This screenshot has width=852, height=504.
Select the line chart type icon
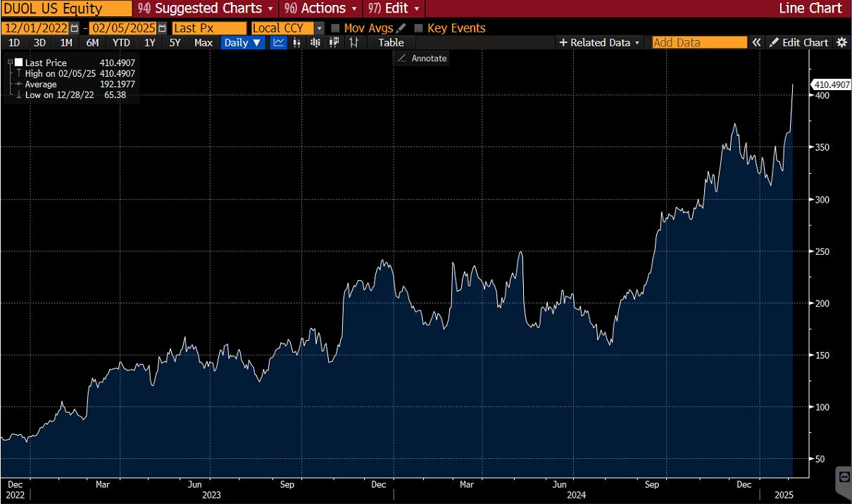(x=279, y=42)
